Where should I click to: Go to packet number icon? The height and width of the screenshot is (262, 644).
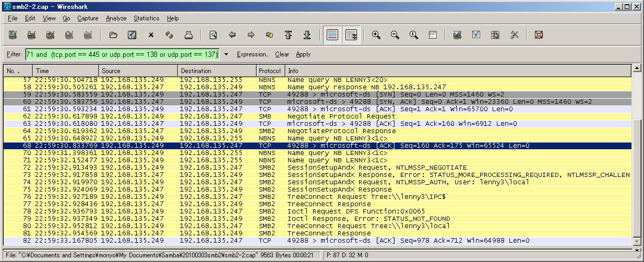[x=269, y=35]
